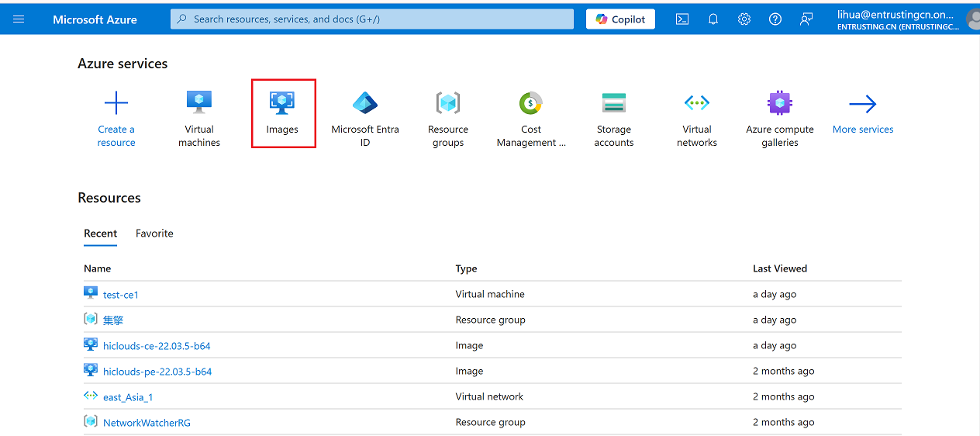Open the hiclouds-ce-22.03.5-b64 link
The height and width of the screenshot is (436, 980).
(x=157, y=346)
